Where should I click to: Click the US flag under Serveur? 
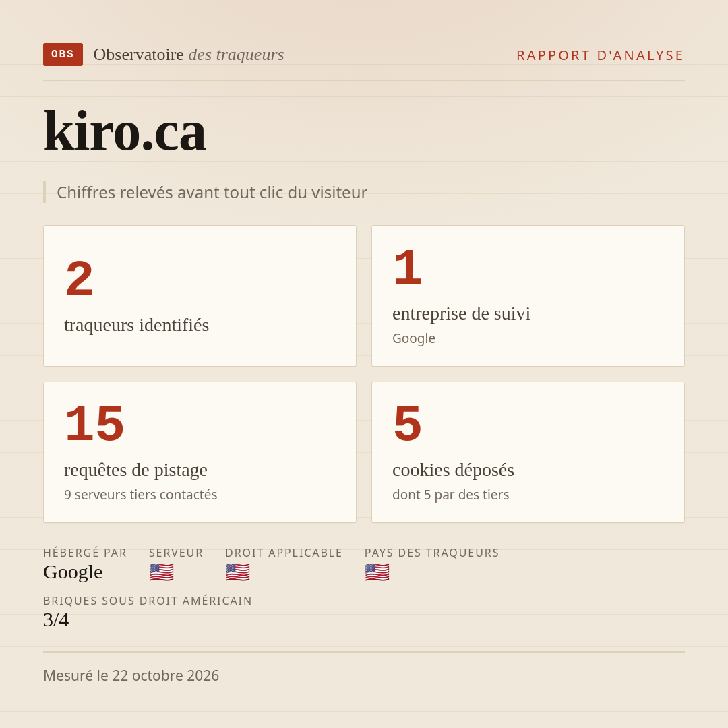pos(162,572)
